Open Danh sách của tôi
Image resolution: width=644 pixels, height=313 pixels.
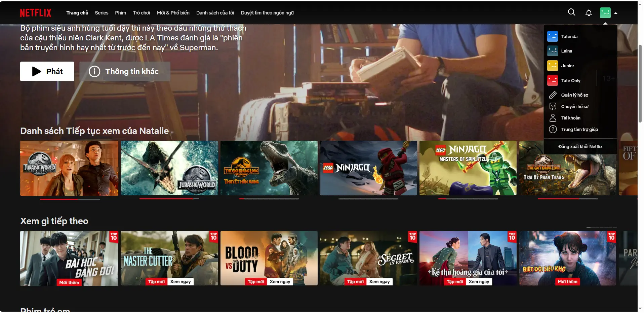tap(215, 13)
